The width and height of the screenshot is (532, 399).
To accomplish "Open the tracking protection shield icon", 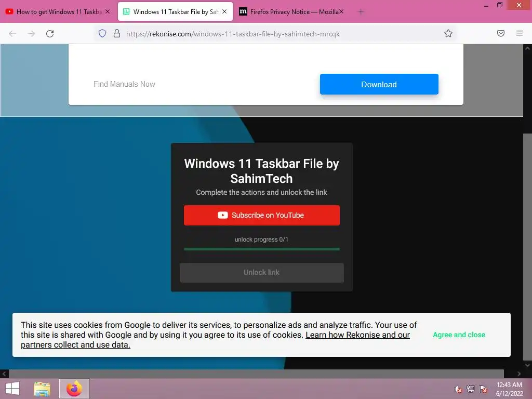I will pyautogui.click(x=102, y=33).
